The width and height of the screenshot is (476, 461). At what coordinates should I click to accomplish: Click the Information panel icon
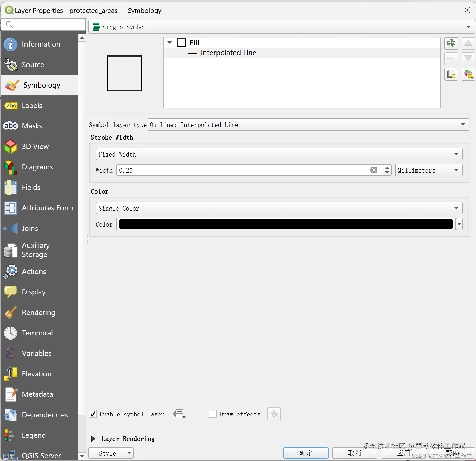[11, 44]
